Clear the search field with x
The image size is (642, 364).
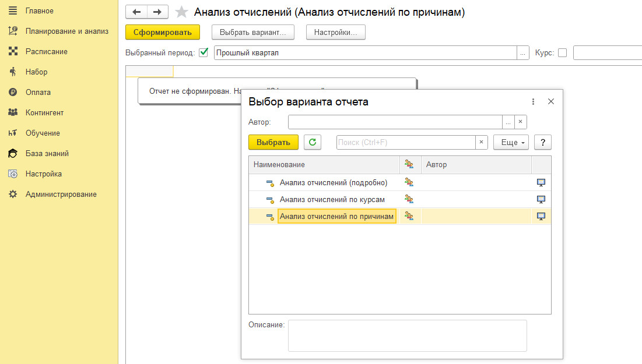tap(482, 142)
